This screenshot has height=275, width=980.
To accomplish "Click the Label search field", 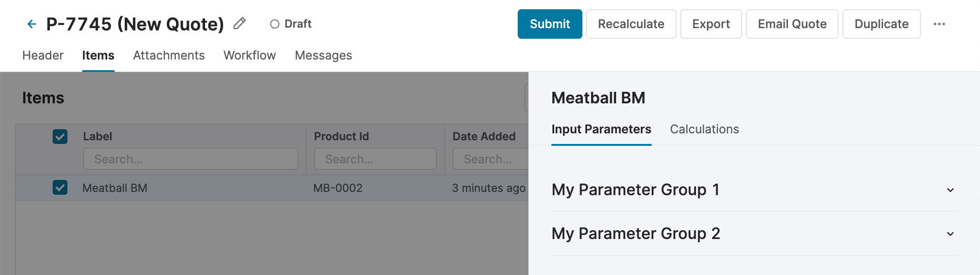I will [190, 159].
